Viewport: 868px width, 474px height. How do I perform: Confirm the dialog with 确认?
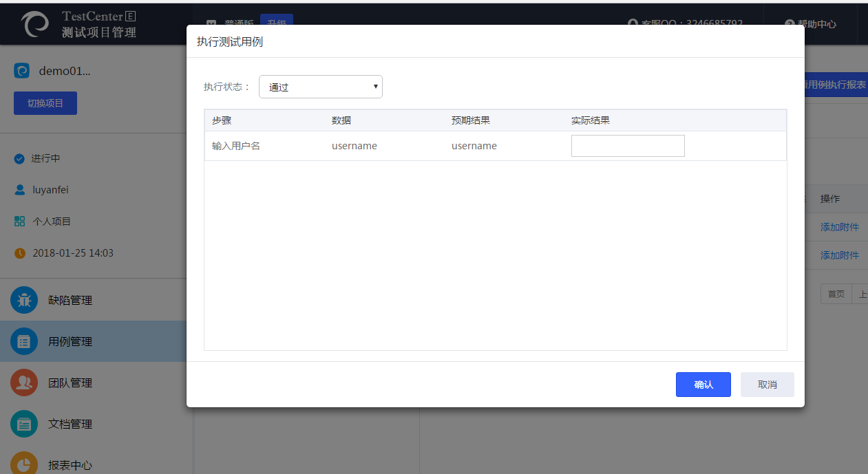tap(703, 385)
